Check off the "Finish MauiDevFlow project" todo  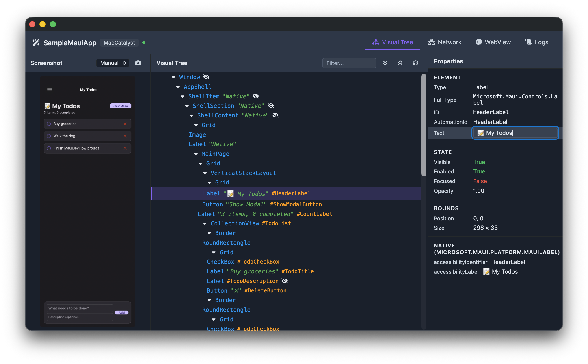48,148
